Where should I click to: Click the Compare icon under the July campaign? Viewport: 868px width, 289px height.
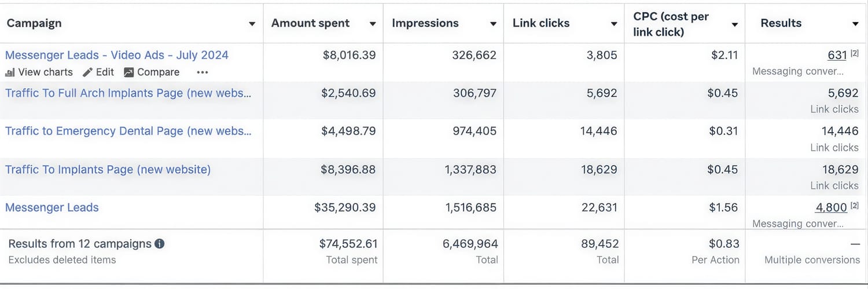tap(128, 72)
